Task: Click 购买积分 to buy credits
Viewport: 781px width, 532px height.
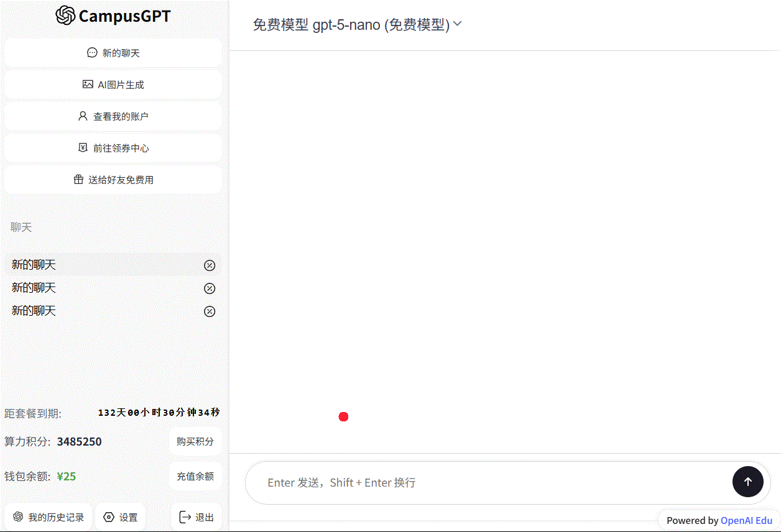Action: [195, 442]
